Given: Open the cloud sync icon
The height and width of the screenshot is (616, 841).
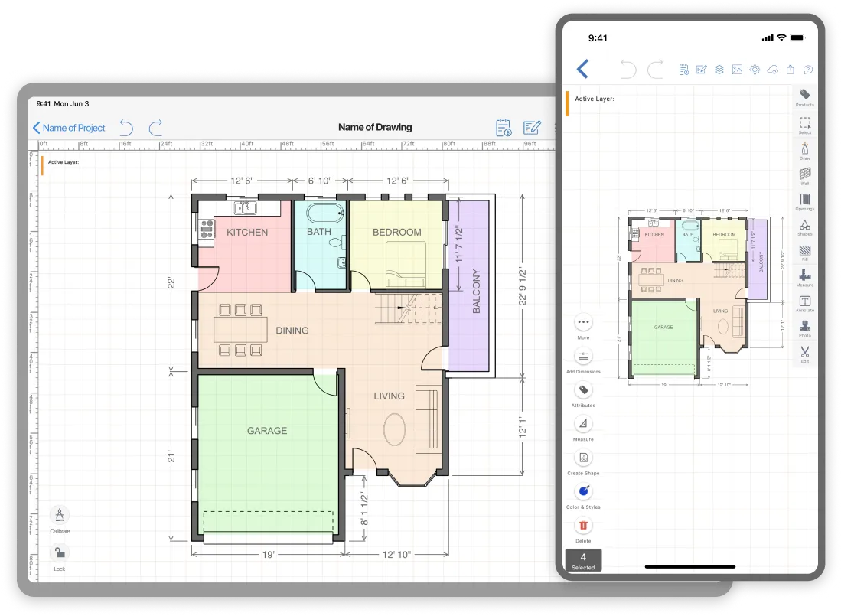Looking at the screenshot, I should [x=771, y=69].
